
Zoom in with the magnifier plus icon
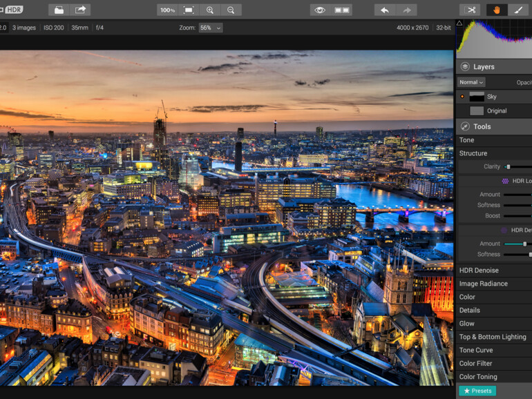click(210, 10)
